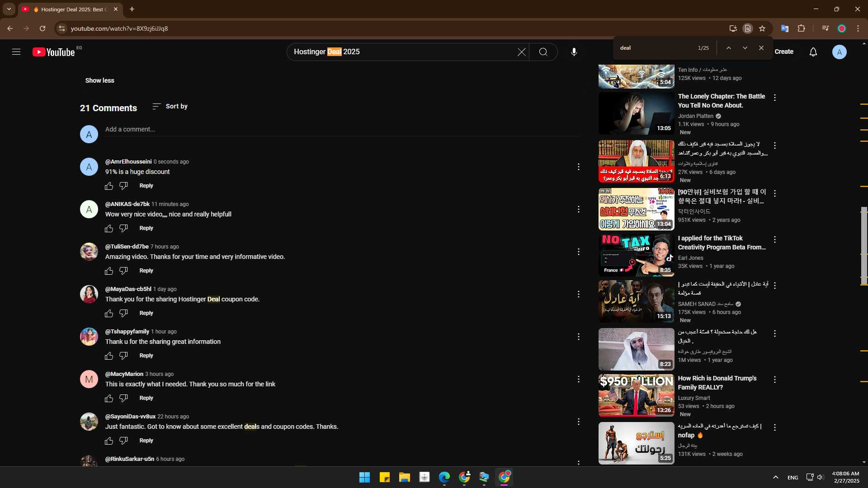Screen dimensions: 868x488
Task: Open the Korean insurance video thumbnail
Action: (636, 209)
